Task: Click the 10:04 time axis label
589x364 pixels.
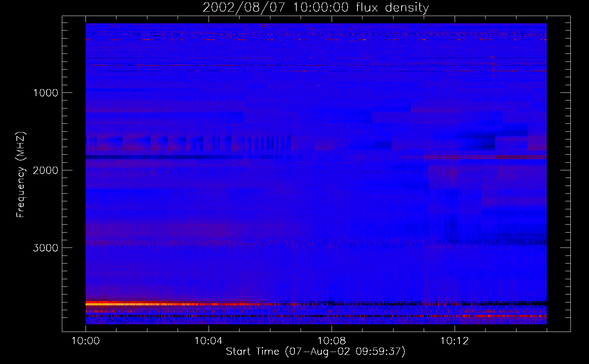Action: (x=209, y=341)
